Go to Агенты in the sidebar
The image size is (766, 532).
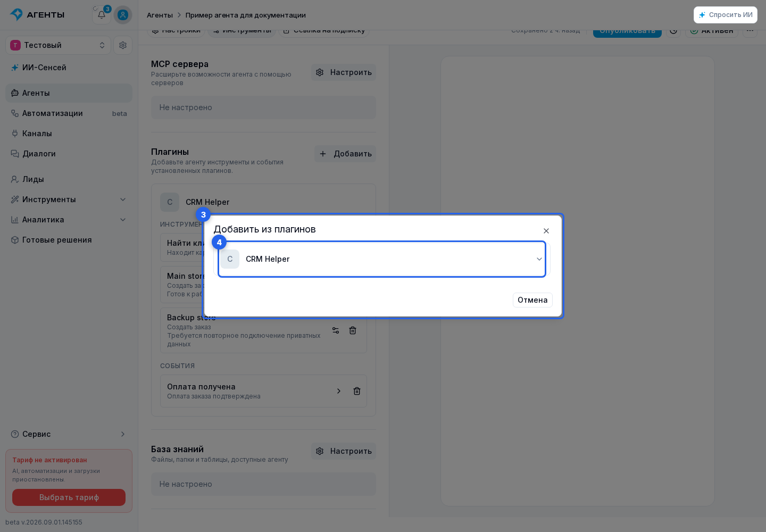[69, 93]
